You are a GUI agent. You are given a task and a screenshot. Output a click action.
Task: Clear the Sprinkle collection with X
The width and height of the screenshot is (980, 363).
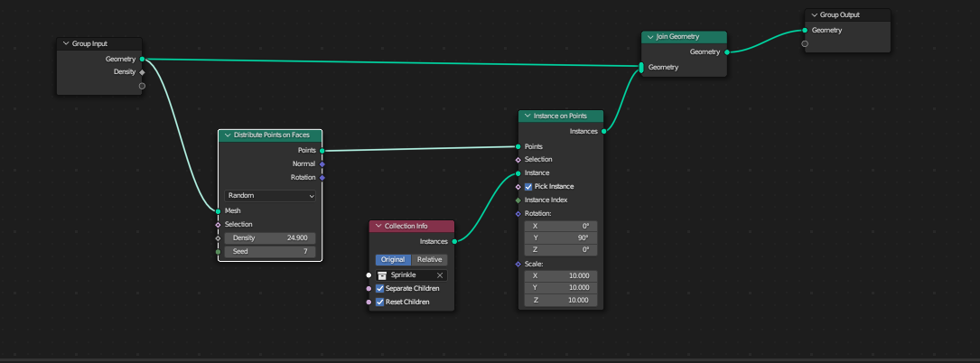440,275
